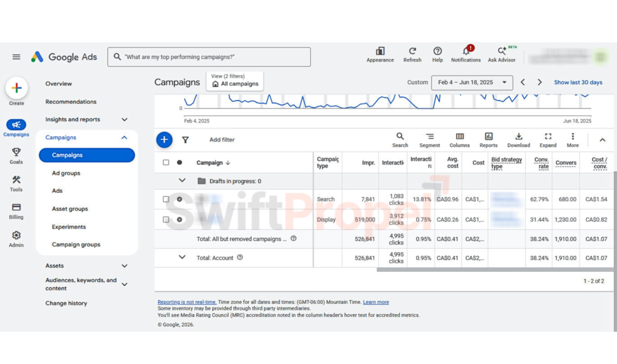
Task: Open Ad groups in the sidebar
Action: (x=66, y=173)
